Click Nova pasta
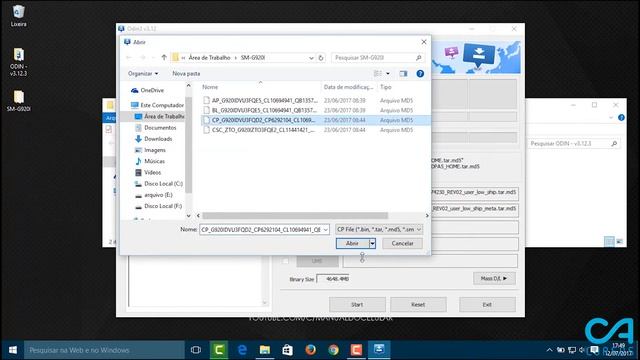 pos(186,73)
